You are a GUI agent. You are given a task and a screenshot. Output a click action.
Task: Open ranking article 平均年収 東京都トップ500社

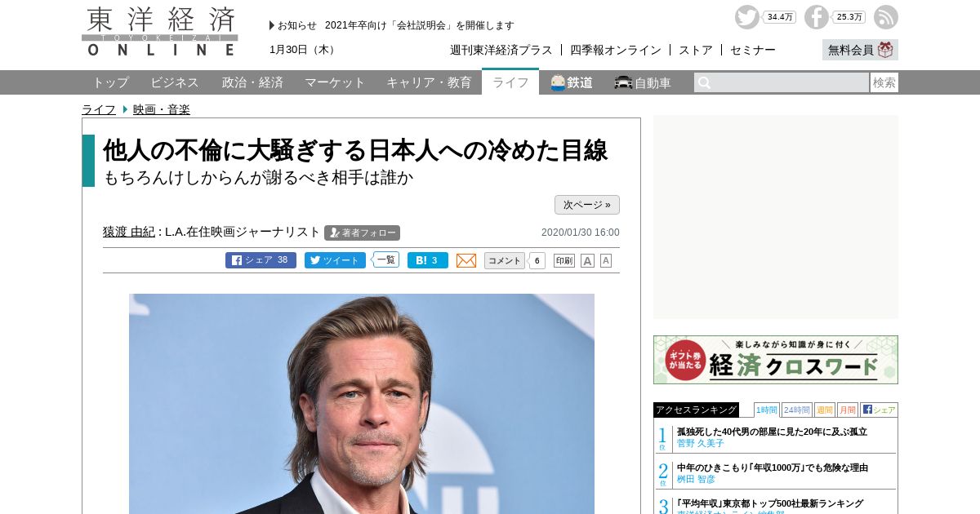770,503
